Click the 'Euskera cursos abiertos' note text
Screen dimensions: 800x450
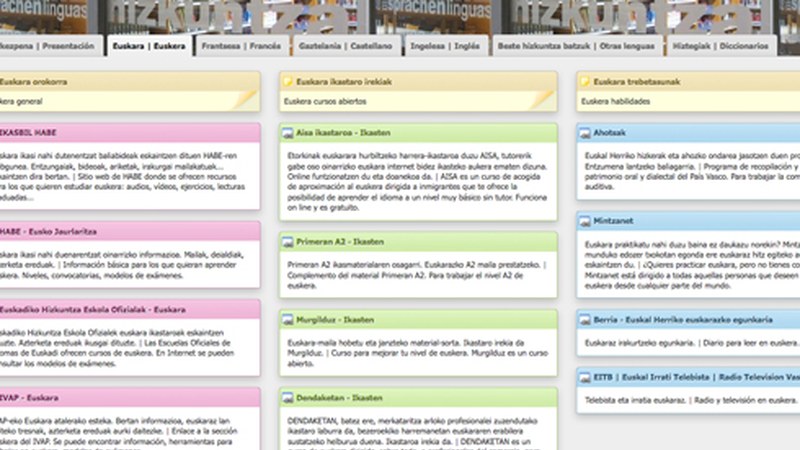[325, 102]
